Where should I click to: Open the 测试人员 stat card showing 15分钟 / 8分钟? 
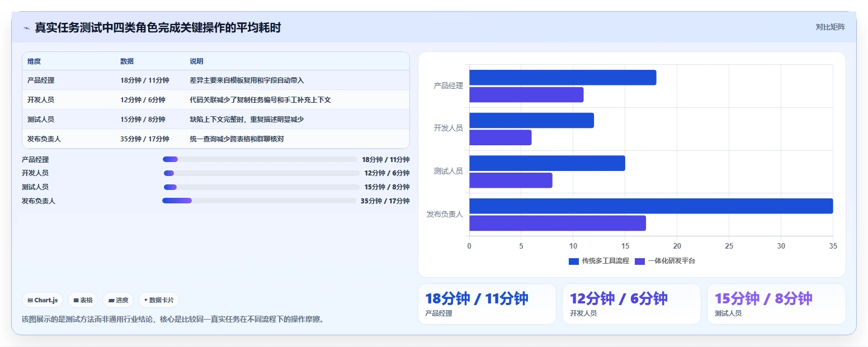(776, 304)
